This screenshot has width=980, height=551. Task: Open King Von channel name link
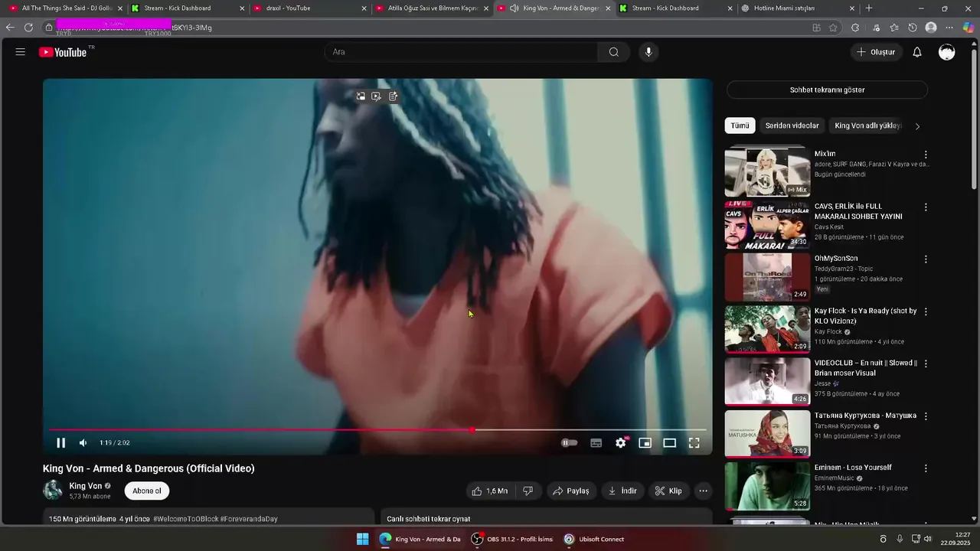pyautogui.click(x=86, y=486)
